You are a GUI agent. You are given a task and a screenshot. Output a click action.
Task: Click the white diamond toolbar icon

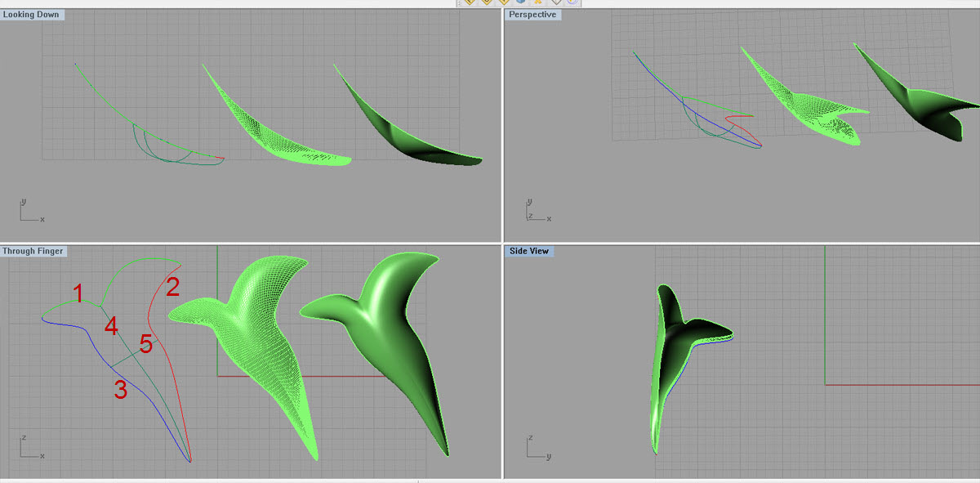556,2
